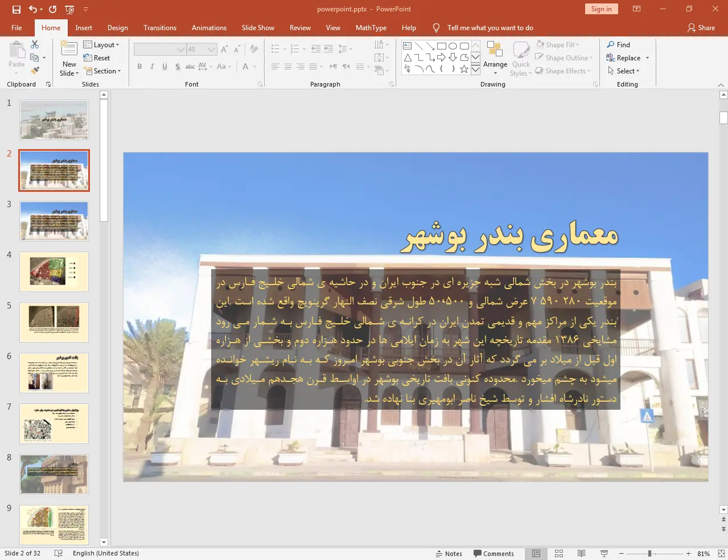
Task: Expand the shapes gallery more arrow
Action: click(475, 69)
